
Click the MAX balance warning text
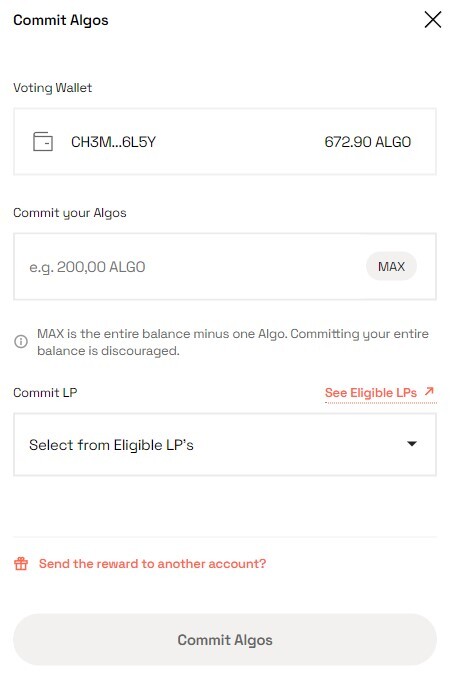pyautogui.click(x=233, y=342)
